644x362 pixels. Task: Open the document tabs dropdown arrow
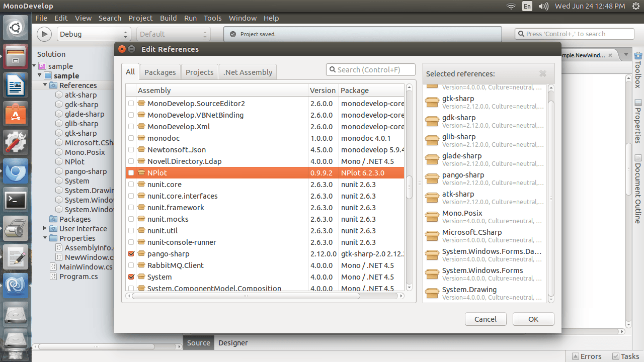(x=626, y=55)
